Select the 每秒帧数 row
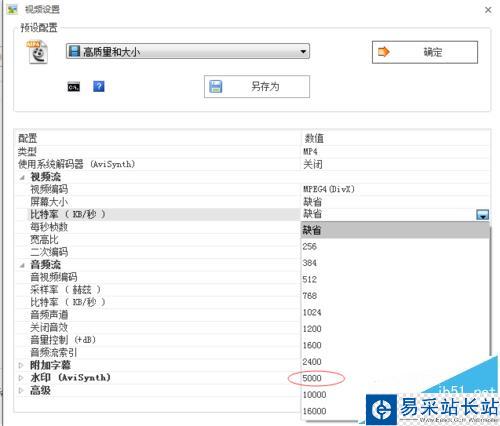The width and height of the screenshot is (500, 426). point(158,227)
